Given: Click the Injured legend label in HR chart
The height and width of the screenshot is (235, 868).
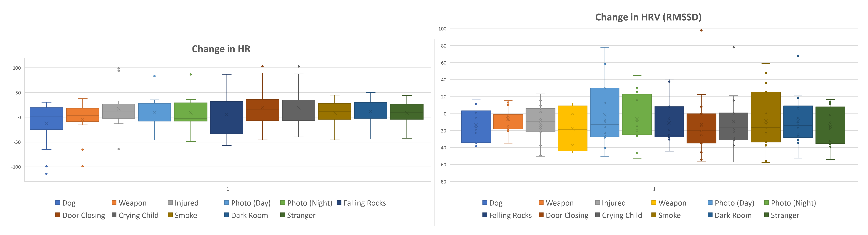Looking at the screenshot, I should [x=186, y=203].
